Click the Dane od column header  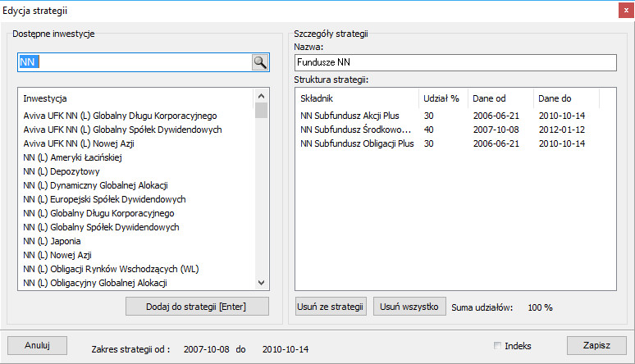click(500, 98)
